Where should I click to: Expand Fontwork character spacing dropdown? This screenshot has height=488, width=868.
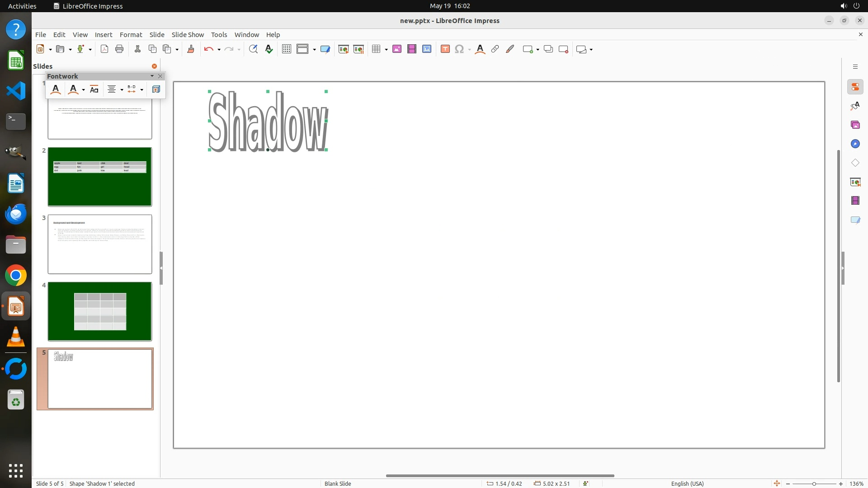(142, 89)
